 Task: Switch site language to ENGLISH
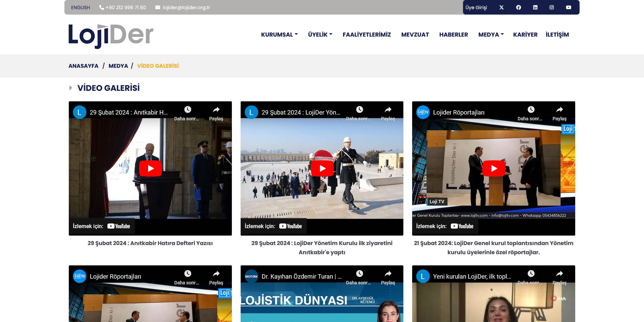coord(80,7)
